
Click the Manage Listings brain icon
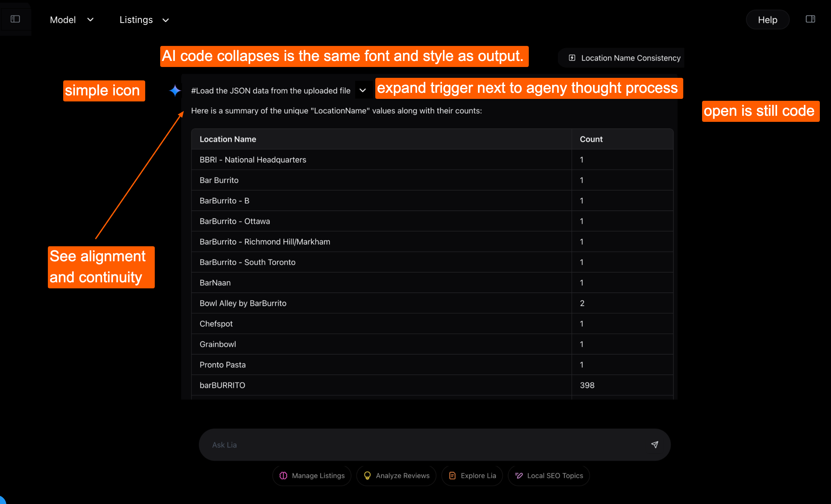point(283,475)
